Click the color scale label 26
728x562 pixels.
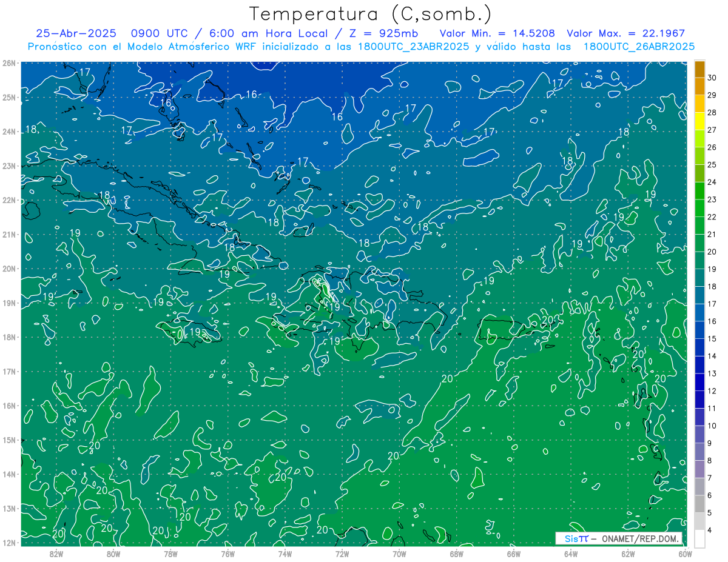[x=712, y=147]
